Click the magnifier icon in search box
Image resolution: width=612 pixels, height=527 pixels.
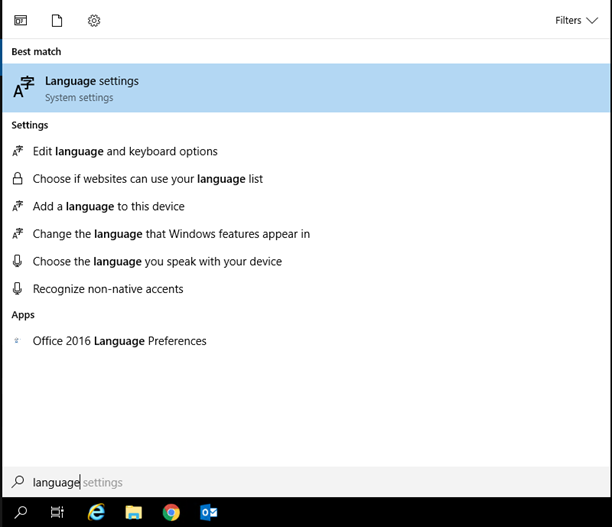coord(17,482)
